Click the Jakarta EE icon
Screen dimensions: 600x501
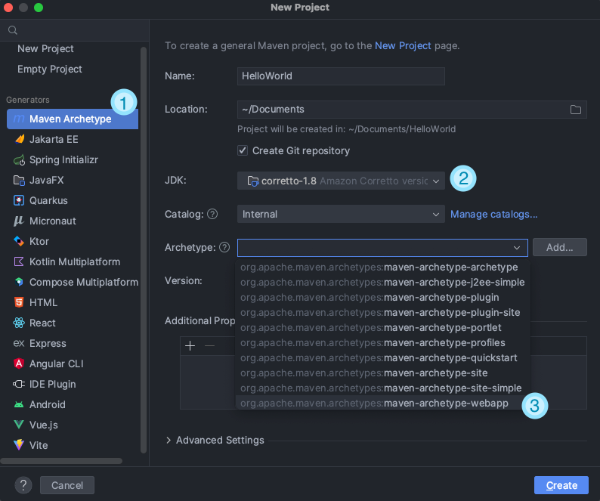[x=19, y=139]
